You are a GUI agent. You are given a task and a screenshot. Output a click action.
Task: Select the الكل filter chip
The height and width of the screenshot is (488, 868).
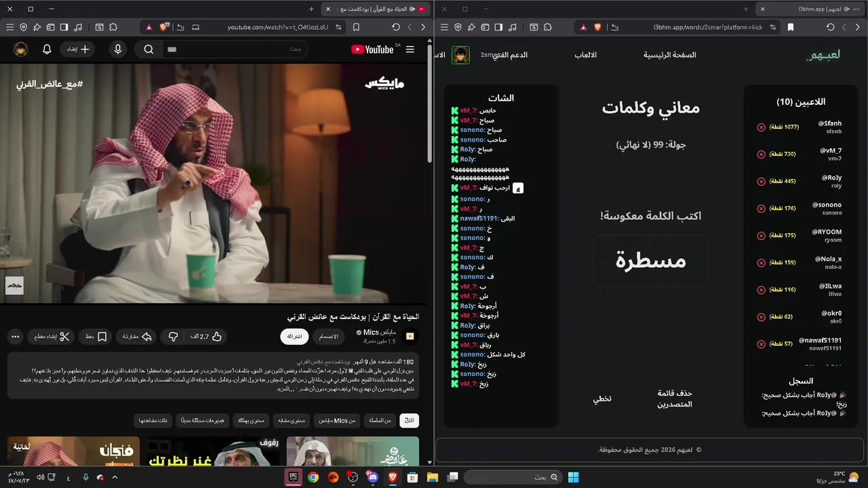point(409,420)
